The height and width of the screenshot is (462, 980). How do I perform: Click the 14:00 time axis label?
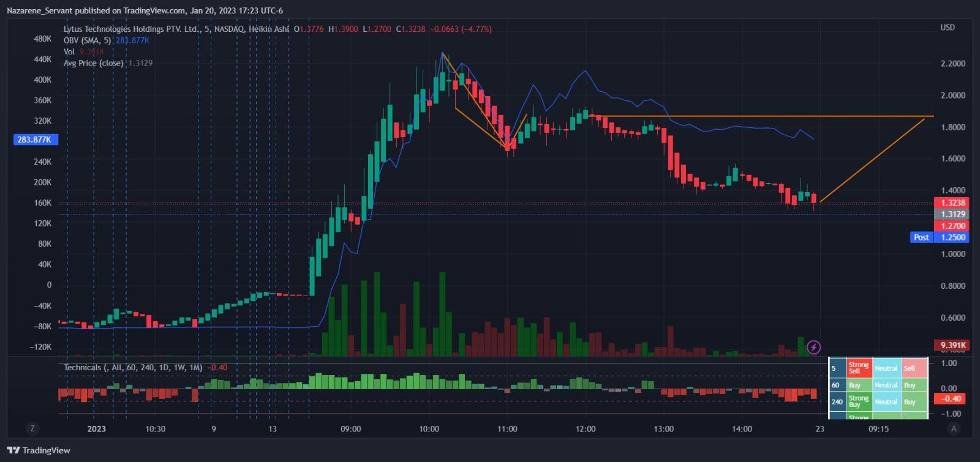[x=742, y=429]
